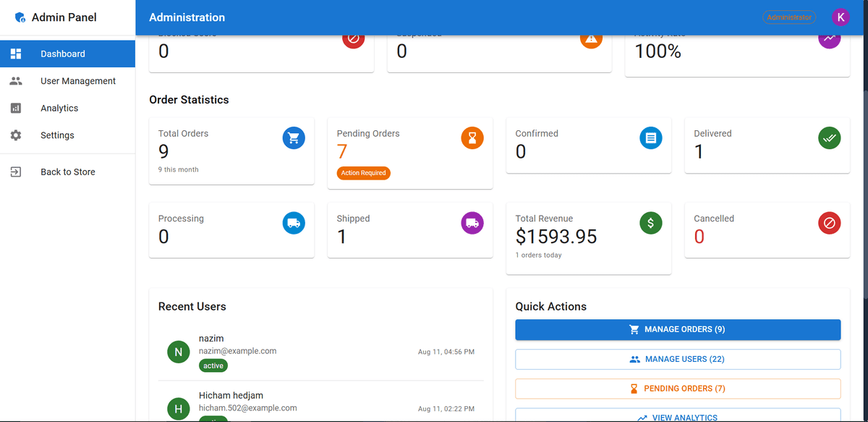The width and height of the screenshot is (868, 422).
Task: Click the shopping cart icon on Total Orders
Action: tap(294, 138)
